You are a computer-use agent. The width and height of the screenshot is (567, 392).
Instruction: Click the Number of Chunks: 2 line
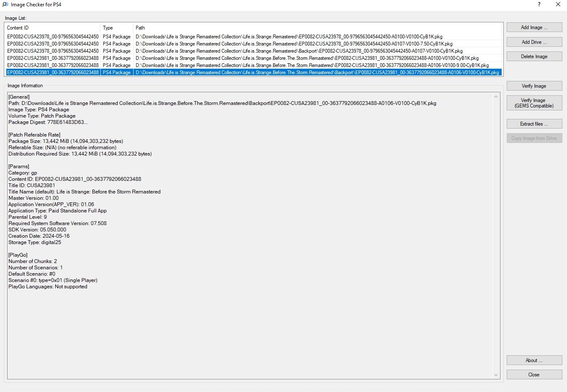(32, 261)
